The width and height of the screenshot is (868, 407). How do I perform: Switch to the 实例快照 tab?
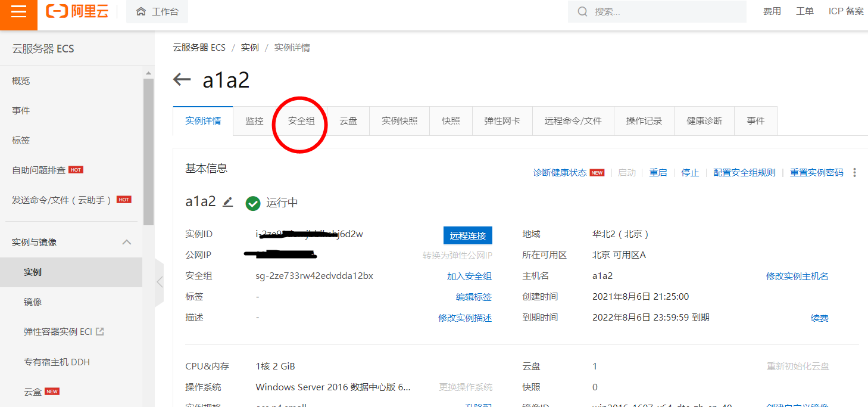click(x=399, y=121)
